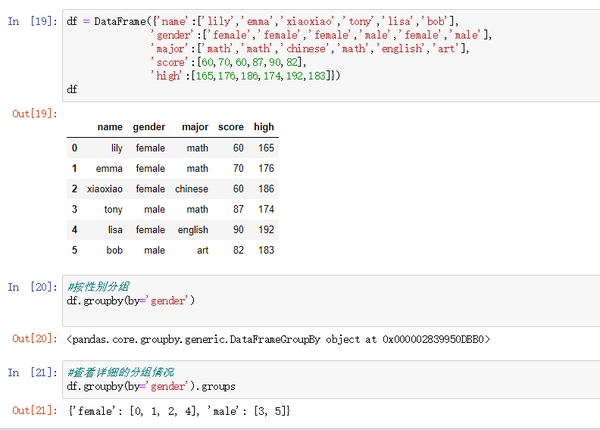Click the Out[19] output prompt
Viewport: 600px width, 430px height.
(x=35, y=114)
